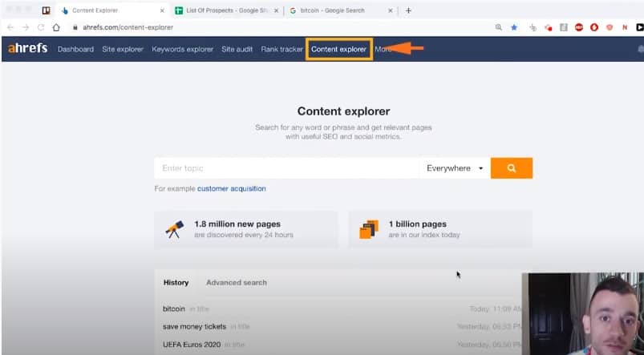Click the Content explorer page heading
This screenshot has width=644, height=355.
(x=343, y=111)
